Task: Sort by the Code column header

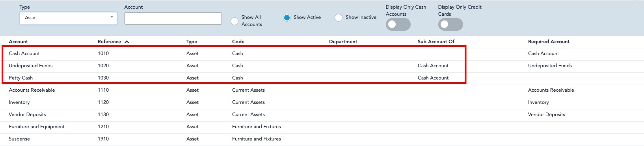Action: 238,42
